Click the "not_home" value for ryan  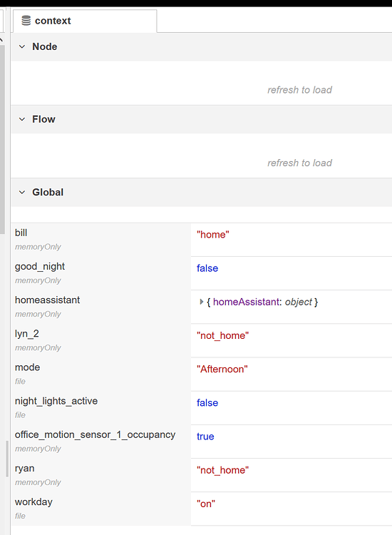(x=222, y=470)
